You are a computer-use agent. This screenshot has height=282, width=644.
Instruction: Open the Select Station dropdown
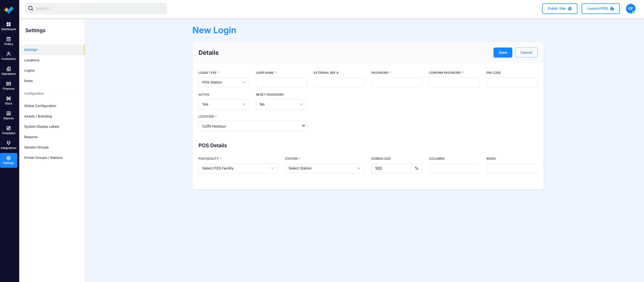(325, 168)
